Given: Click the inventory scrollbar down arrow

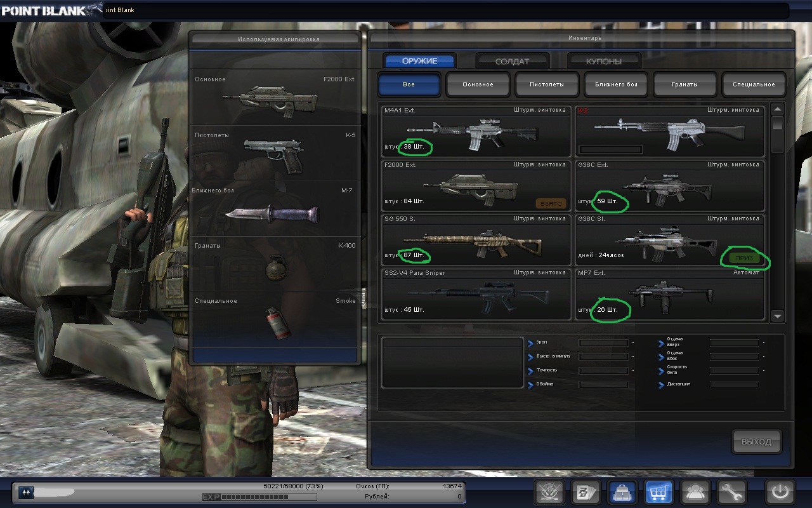Looking at the screenshot, I should pos(777,316).
